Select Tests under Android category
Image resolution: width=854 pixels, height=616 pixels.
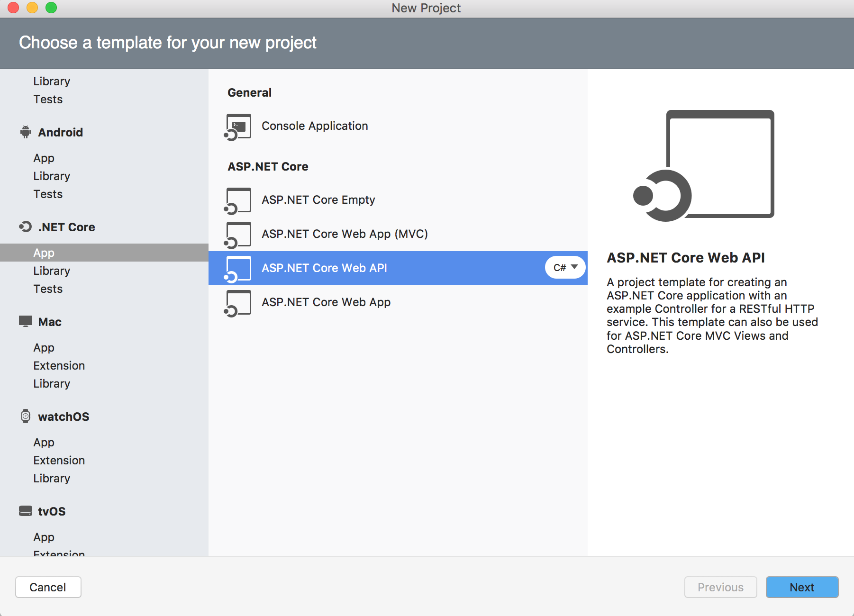click(48, 194)
